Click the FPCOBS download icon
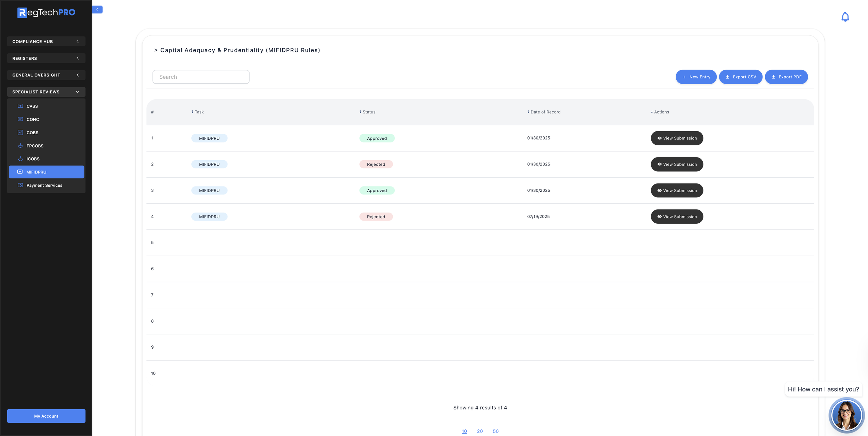 click(x=20, y=146)
